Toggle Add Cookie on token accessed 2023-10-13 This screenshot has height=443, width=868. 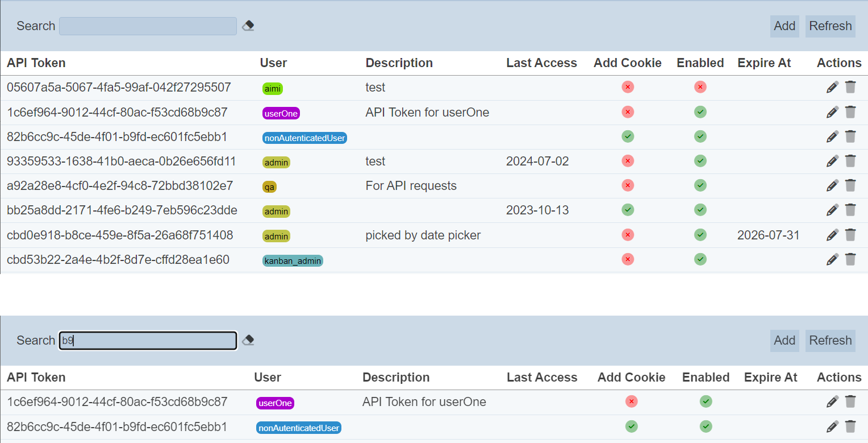[x=628, y=210]
